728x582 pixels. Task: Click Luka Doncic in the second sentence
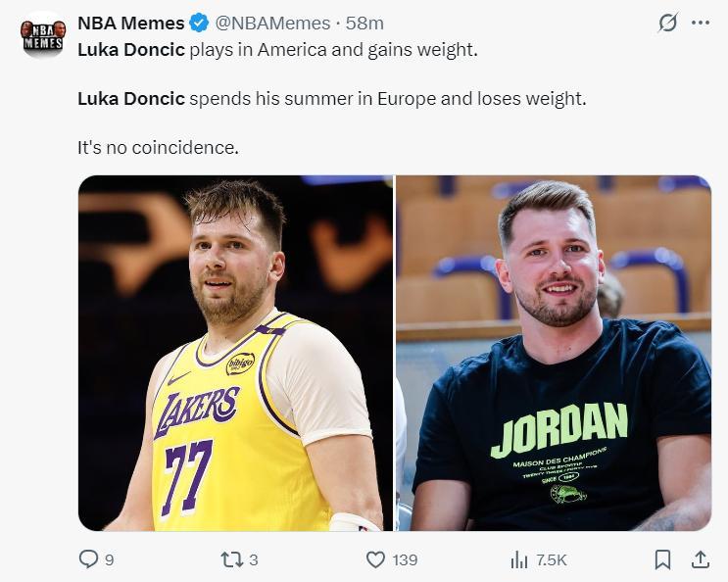tap(130, 99)
